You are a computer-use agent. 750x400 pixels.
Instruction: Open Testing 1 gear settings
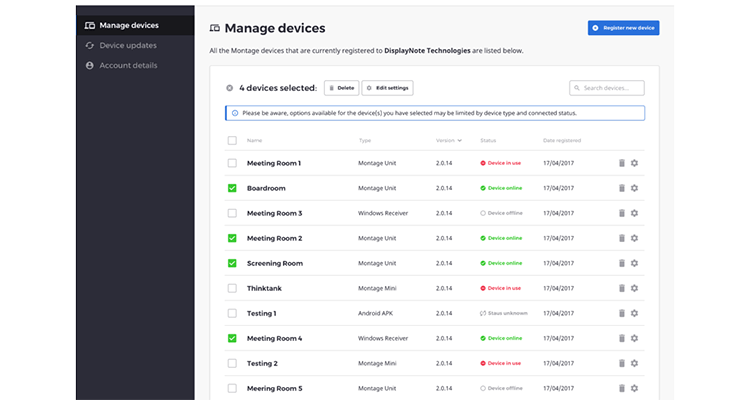point(634,313)
